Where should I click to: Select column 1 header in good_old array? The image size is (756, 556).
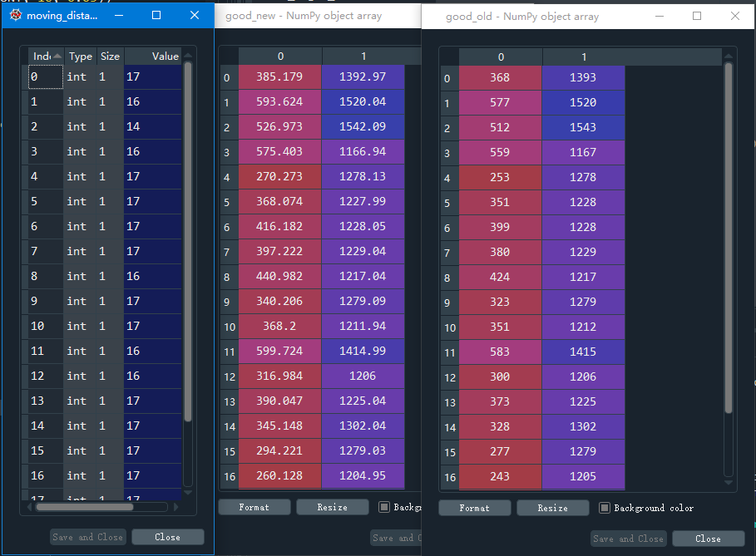[583, 57]
